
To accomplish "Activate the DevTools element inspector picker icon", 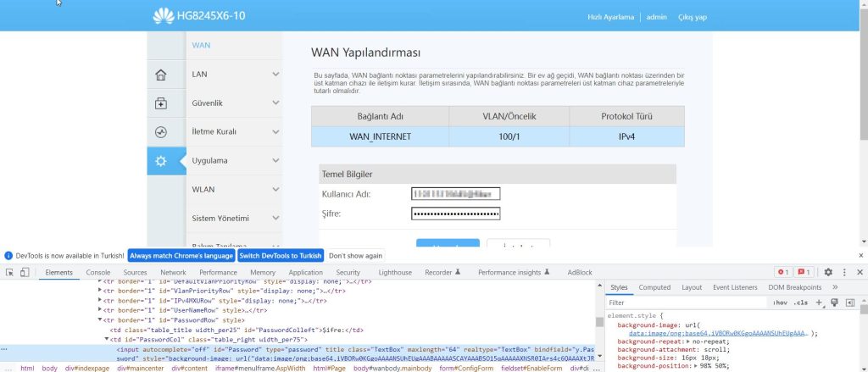I will (x=10, y=272).
